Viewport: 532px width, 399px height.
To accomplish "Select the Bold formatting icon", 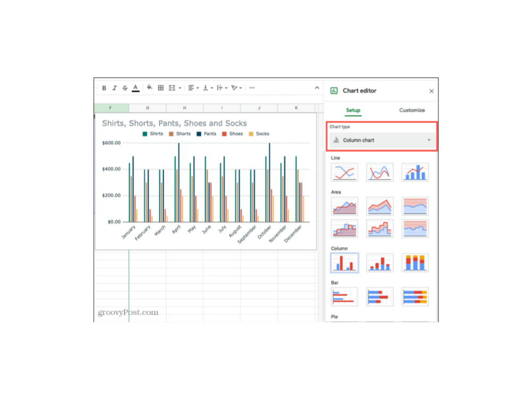I will pyautogui.click(x=104, y=87).
